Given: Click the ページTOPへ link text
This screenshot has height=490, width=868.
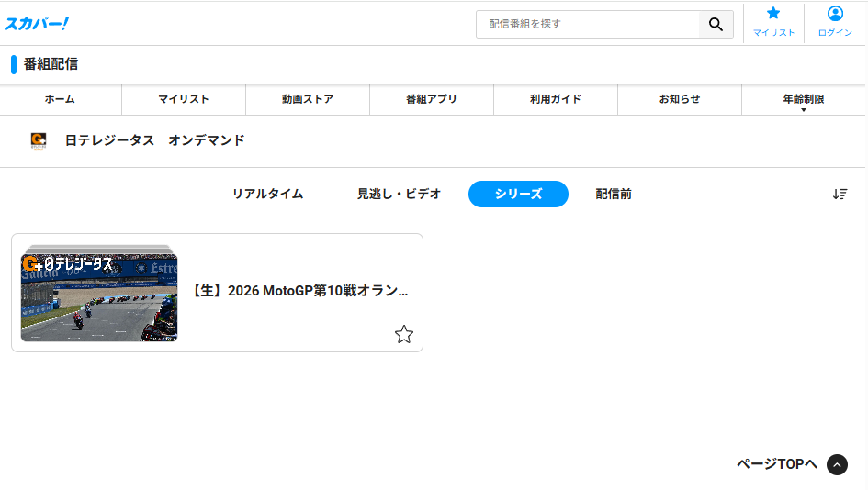Looking at the screenshot, I should point(777,464).
